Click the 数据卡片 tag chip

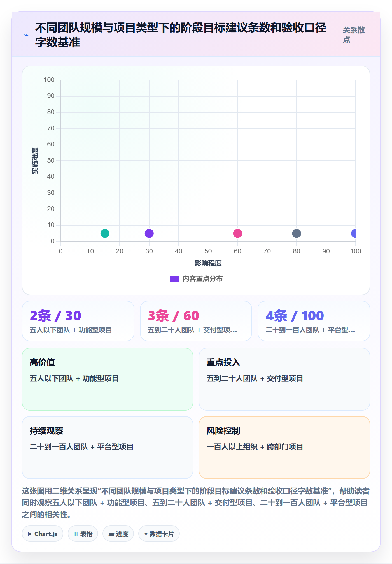click(x=159, y=534)
